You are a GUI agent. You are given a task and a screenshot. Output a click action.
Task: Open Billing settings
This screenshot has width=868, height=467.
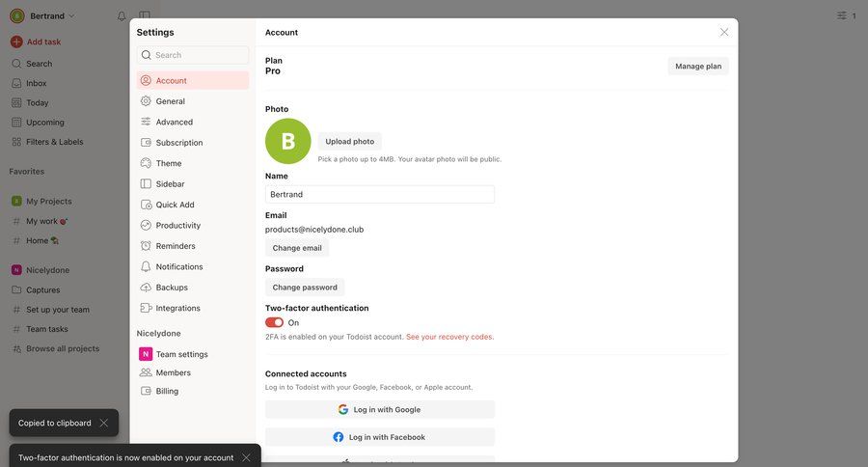(193, 391)
